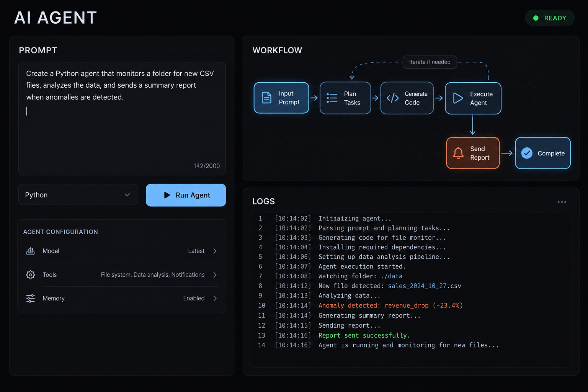Click the 142/2000 character counter
This screenshot has width=588, height=392.
point(207,166)
